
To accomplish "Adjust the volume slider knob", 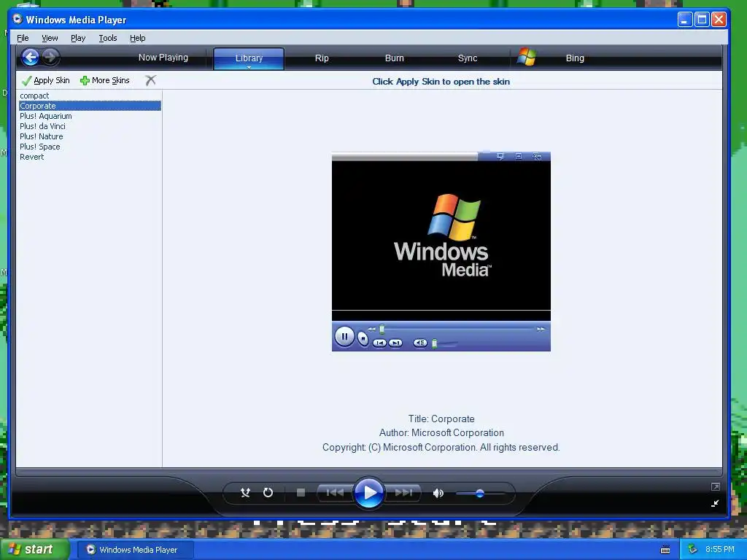I will 480,494.
